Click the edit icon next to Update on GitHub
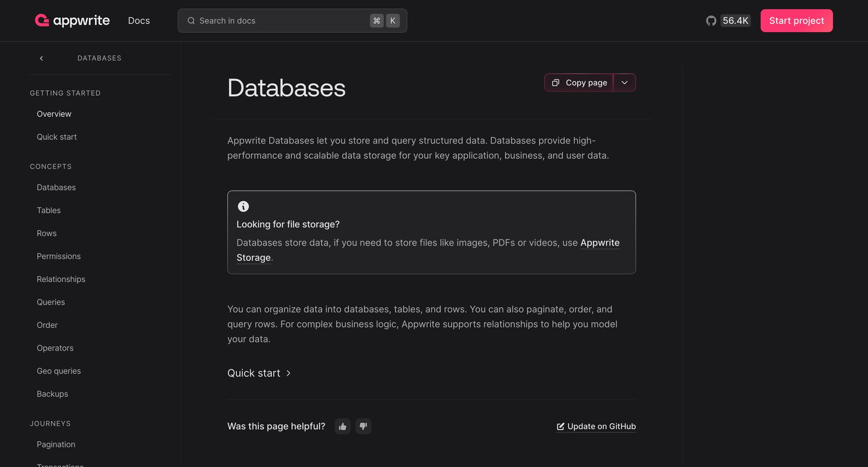 [561, 426]
